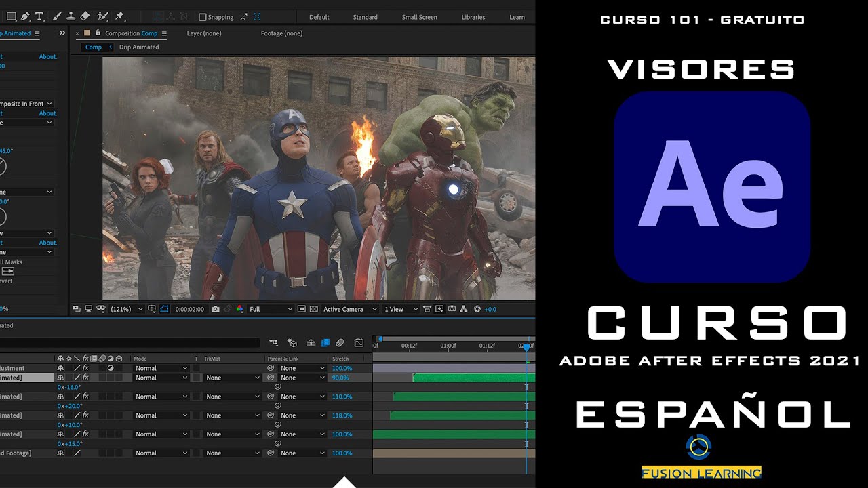Select the Eraser tool
The height and width of the screenshot is (488, 868).
coord(85,16)
